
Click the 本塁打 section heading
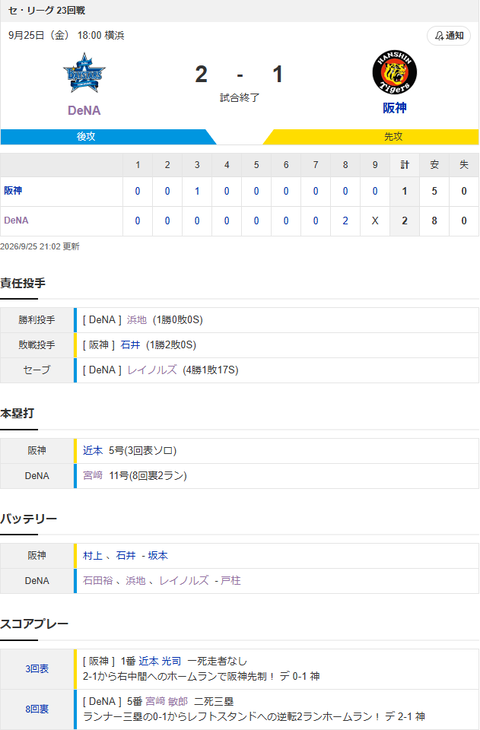pyautogui.click(x=17, y=413)
